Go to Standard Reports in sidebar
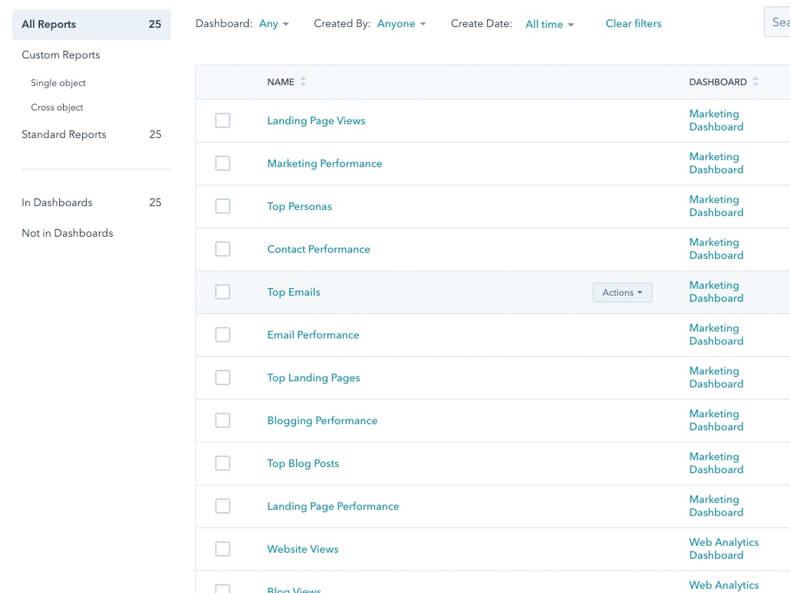790x593 pixels. click(64, 134)
